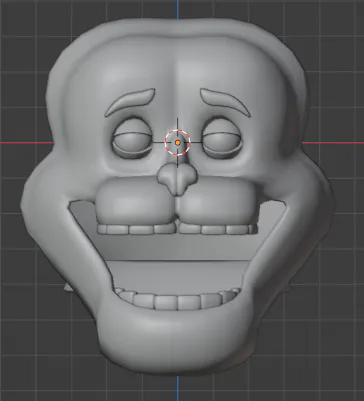Select the half-closed eyeball on the viewer's right
This screenshot has width=364, height=401.
222,138
